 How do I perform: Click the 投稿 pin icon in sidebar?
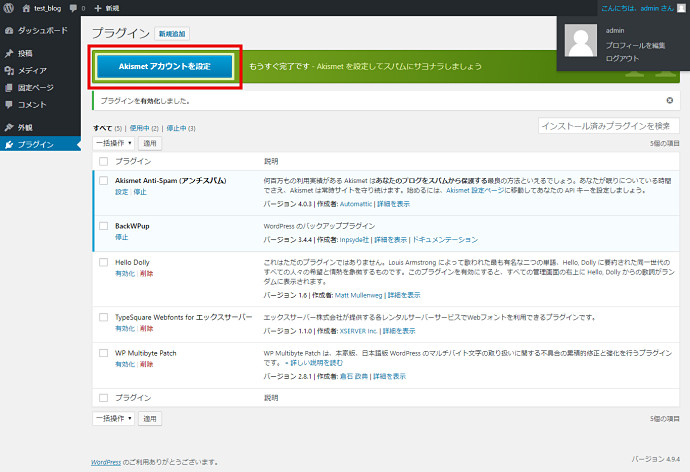pyautogui.click(x=9, y=53)
